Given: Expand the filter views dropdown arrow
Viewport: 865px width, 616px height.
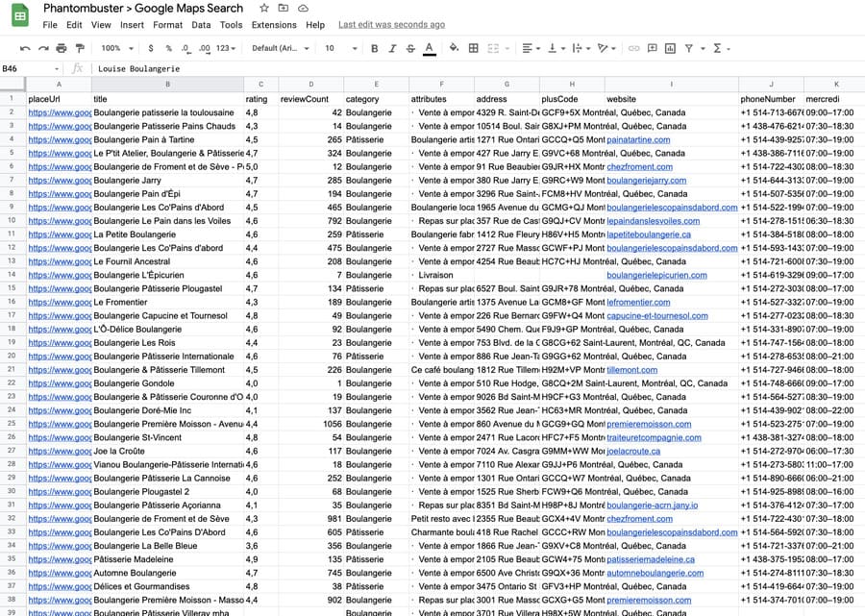Looking at the screenshot, I should [x=703, y=48].
